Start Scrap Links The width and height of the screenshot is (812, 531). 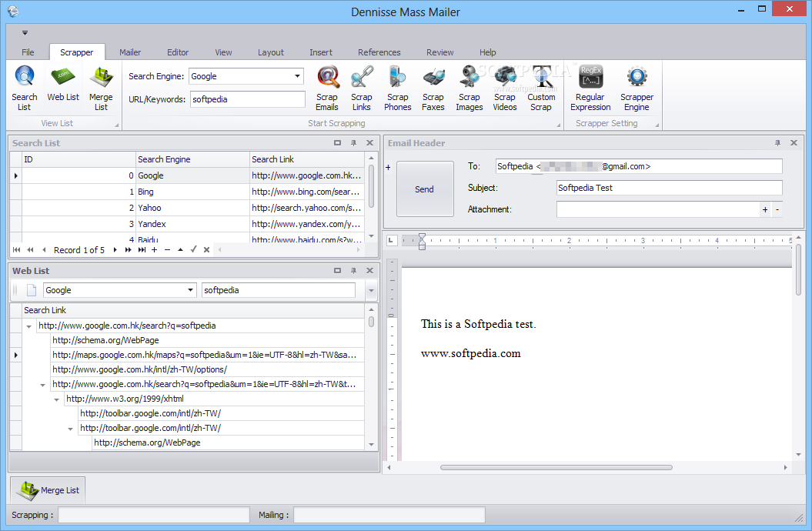tap(362, 88)
